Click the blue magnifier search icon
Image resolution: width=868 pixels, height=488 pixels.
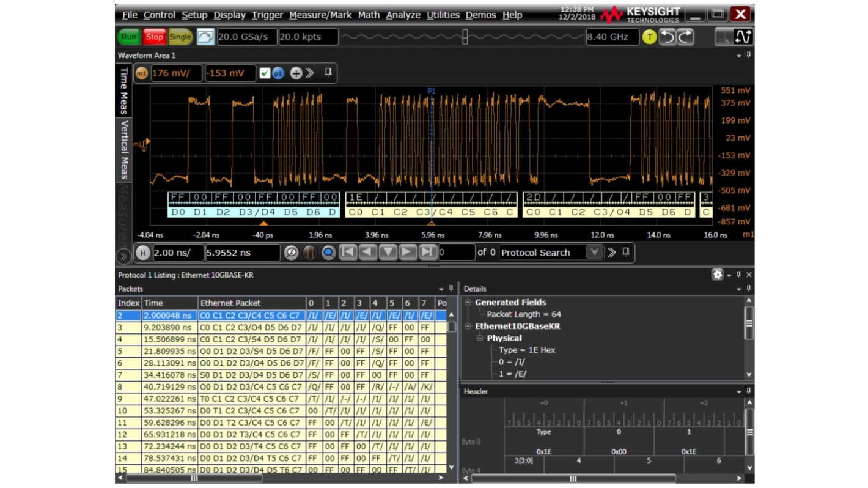329,253
